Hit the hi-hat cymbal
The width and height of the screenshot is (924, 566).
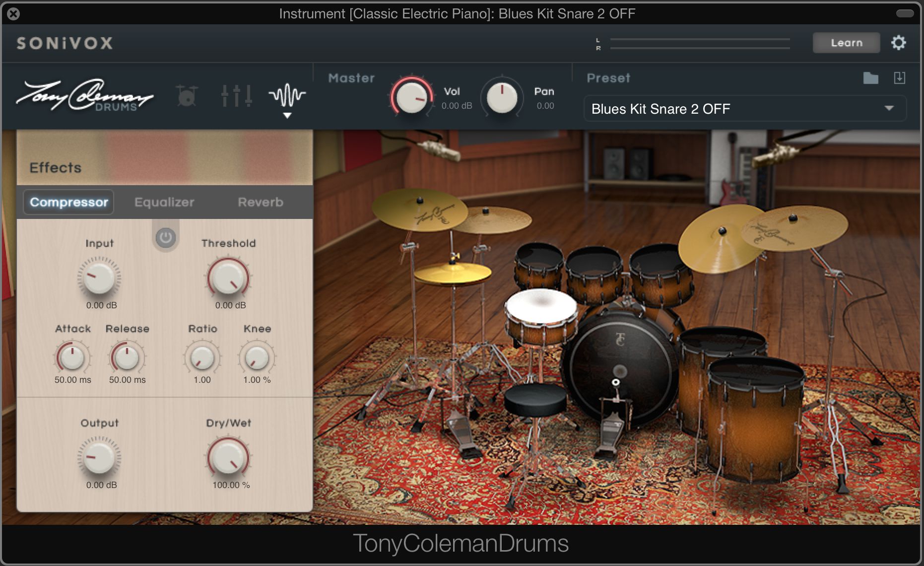453,273
